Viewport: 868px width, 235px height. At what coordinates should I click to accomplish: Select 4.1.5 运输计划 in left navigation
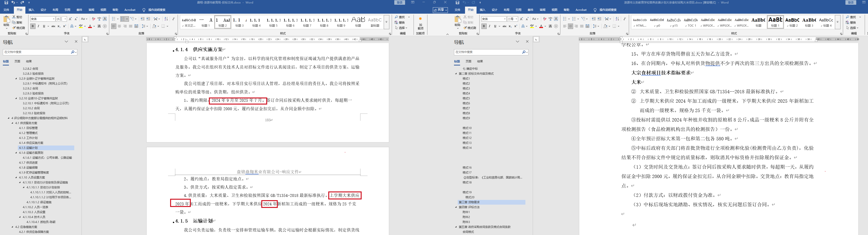tap(46, 148)
